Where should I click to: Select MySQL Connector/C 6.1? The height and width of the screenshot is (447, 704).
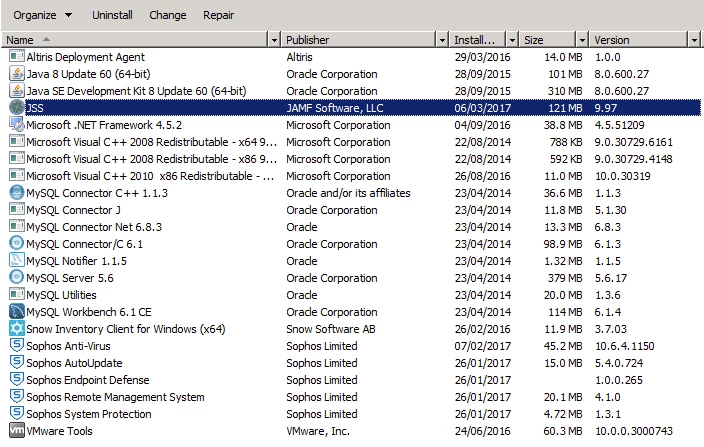(x=84, y=244)
